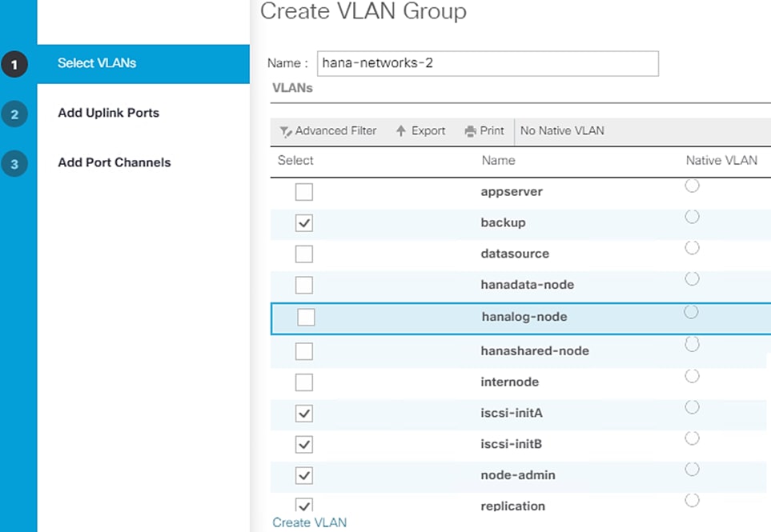The image size is (771, 532).
Task: Click step 2 circle icon
Action: click(x=14, y=114)
